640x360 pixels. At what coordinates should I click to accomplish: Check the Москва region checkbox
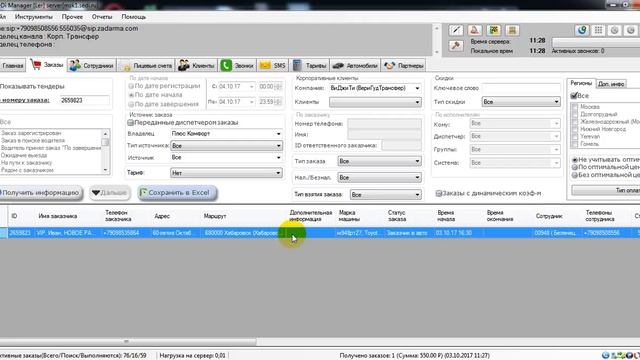point(575,107)
